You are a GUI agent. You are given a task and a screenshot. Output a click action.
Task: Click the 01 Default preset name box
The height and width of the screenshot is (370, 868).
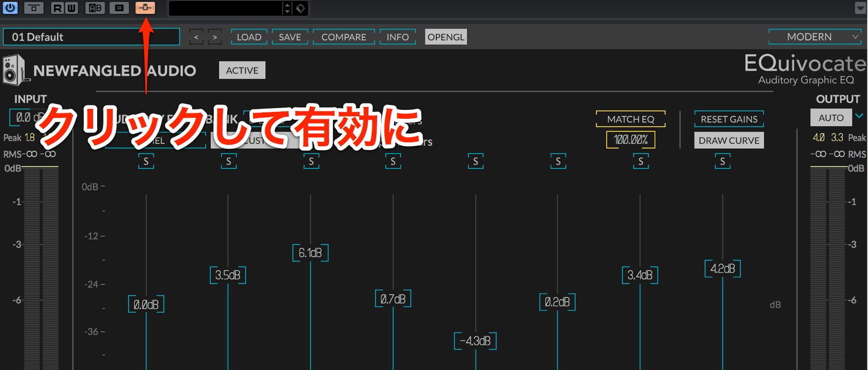tap(92, 37)
